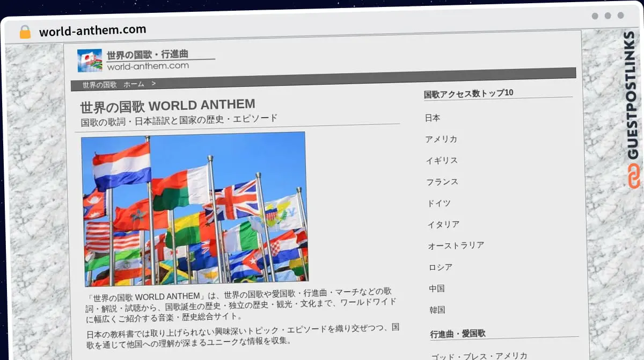Open the イギリス anthem link
The image size is (644, 360).
pos(442,161)
